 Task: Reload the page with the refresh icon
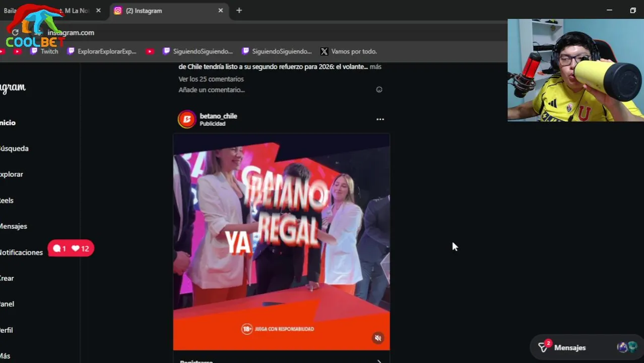(15, 32)
